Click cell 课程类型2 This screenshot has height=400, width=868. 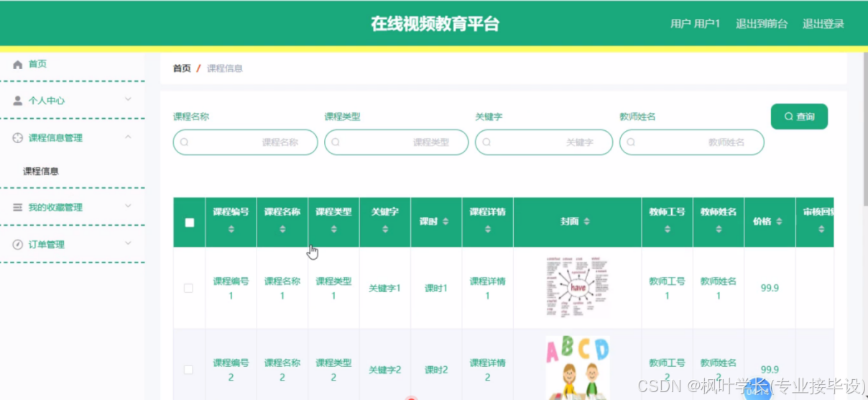pyautogui.click(x=333, y=370)
